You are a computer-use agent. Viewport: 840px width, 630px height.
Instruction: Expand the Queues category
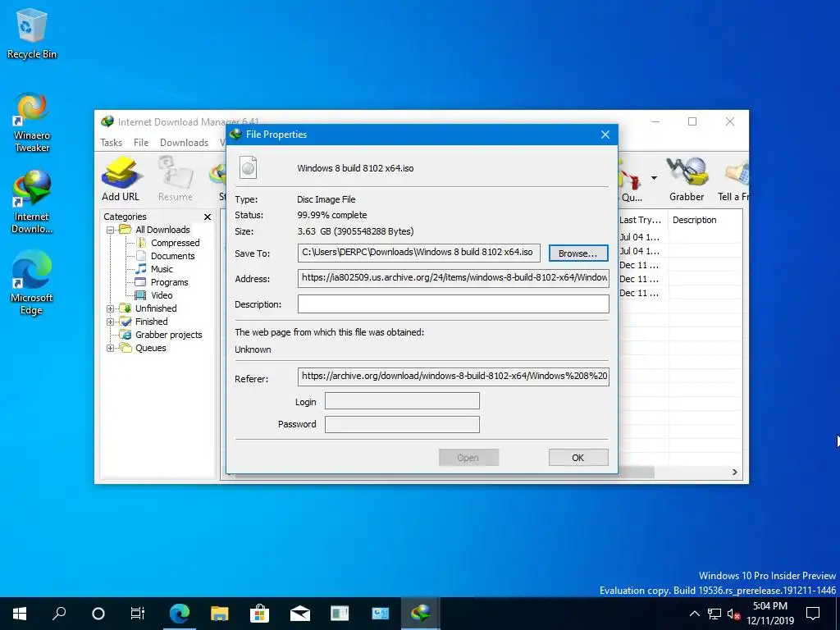pyautogui.click(x=111, y=348)
